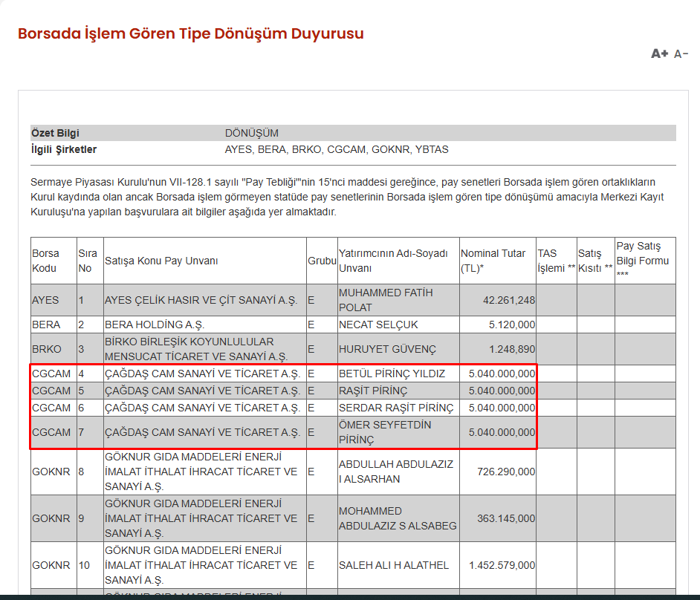
Task: Click investor name HURUYET GÜVENÇ
Action: [377, 348]
